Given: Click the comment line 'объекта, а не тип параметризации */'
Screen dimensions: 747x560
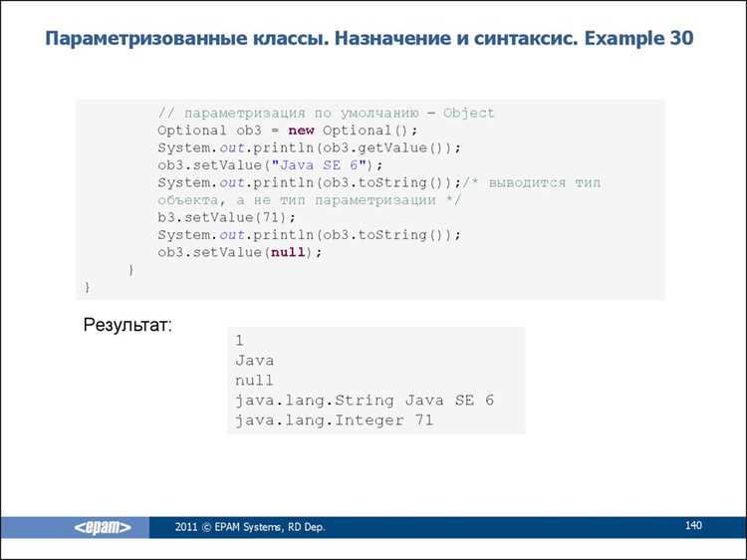Looking at the screenshot, I should pos(309,200).
